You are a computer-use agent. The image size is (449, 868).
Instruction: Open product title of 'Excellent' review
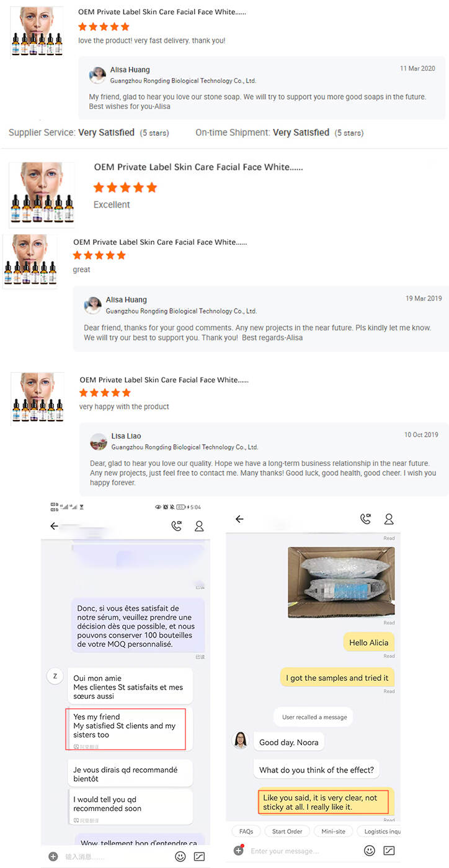[198, 167]
